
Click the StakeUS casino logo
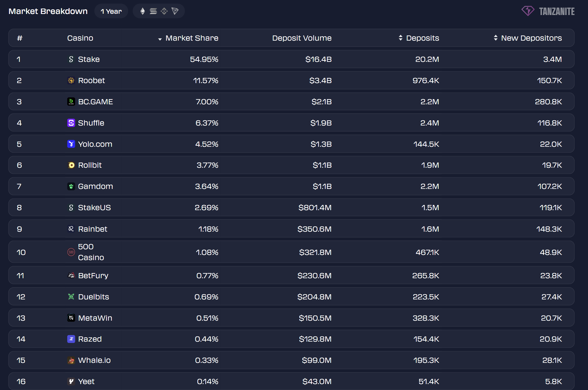71,208
